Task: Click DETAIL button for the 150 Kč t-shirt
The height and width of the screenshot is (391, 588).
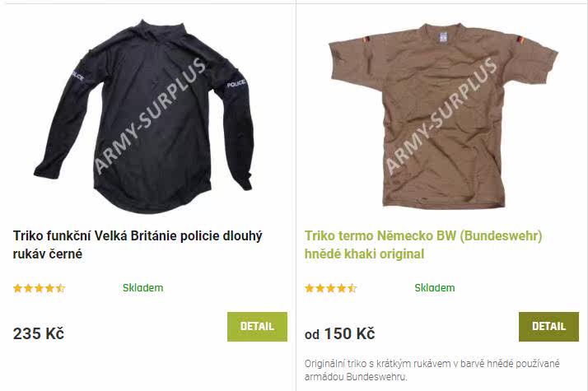Action: 548,327
